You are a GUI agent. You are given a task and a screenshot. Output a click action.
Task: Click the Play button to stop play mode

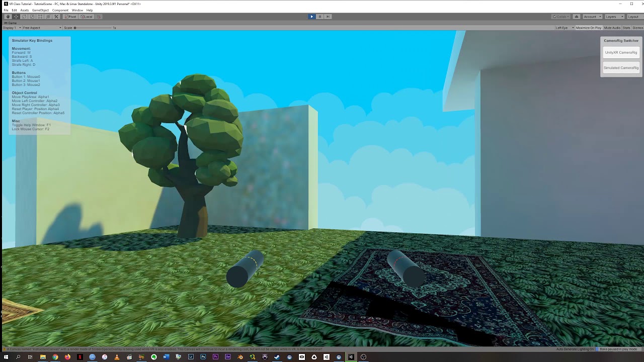click(311, 17)
